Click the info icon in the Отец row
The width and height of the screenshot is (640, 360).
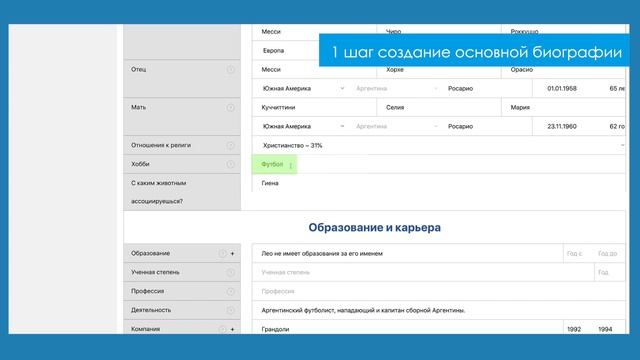click(x=230, y=70)
